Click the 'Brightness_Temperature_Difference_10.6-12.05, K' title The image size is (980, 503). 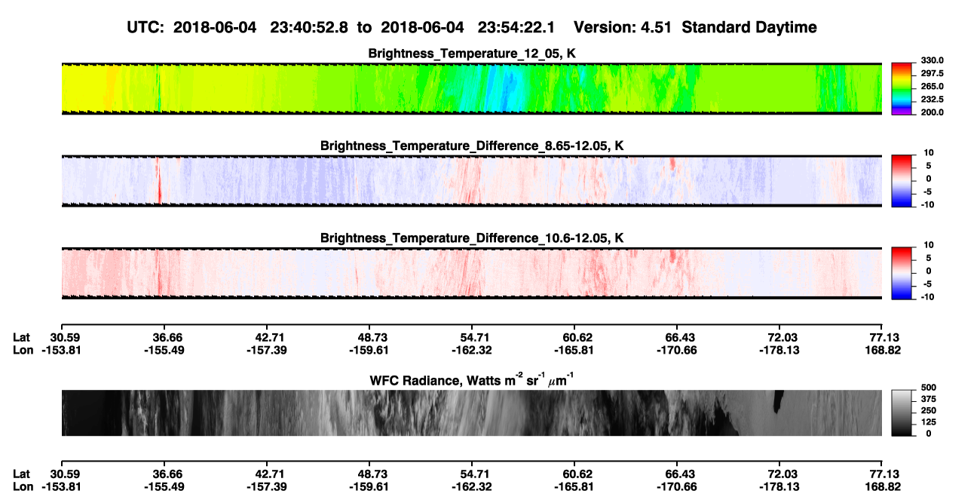[x=472, y=238]
